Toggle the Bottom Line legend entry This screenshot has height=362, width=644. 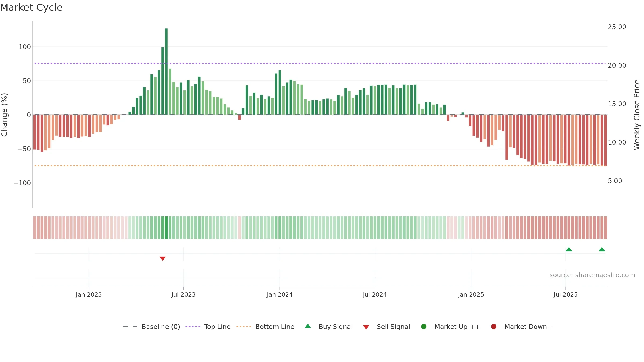(265, 327)
